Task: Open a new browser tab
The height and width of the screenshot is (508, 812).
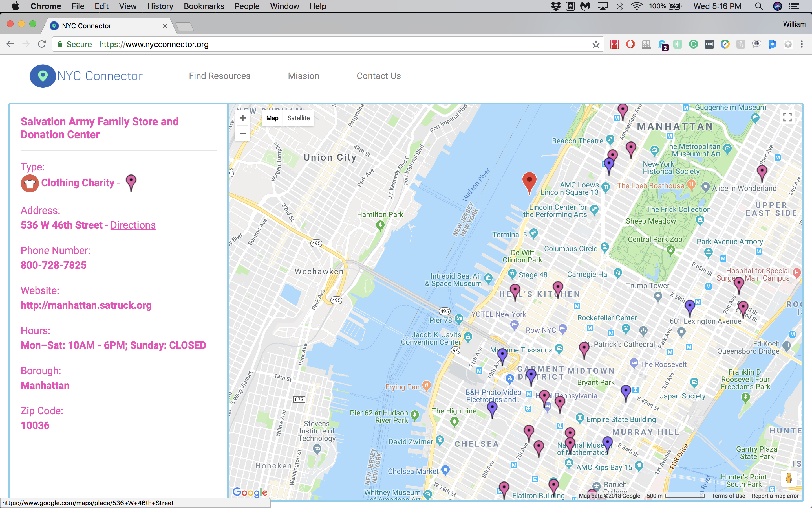Action: [x=184, y=27]
